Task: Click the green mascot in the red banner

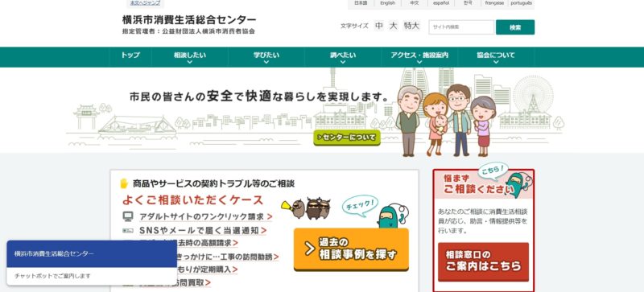Action: (518, 184)
